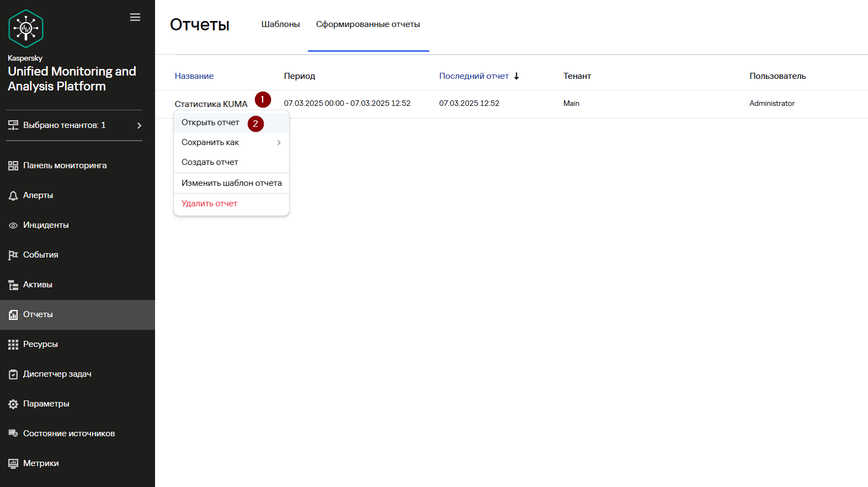Open Диспетчер задач in the sidebar
Screen dimensions: 868x487
tap(77, 374)
